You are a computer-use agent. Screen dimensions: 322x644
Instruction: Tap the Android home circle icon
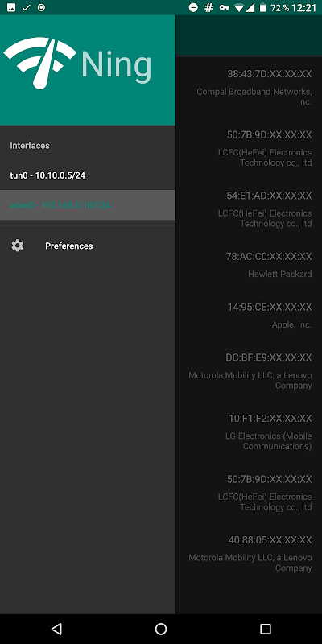(x=161, y=629)
